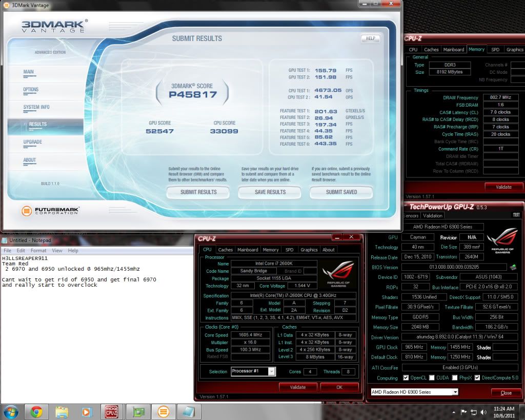Click the ROG logo in CPU-Z CPU tab
525x420 pixels.
click(338, 273)
